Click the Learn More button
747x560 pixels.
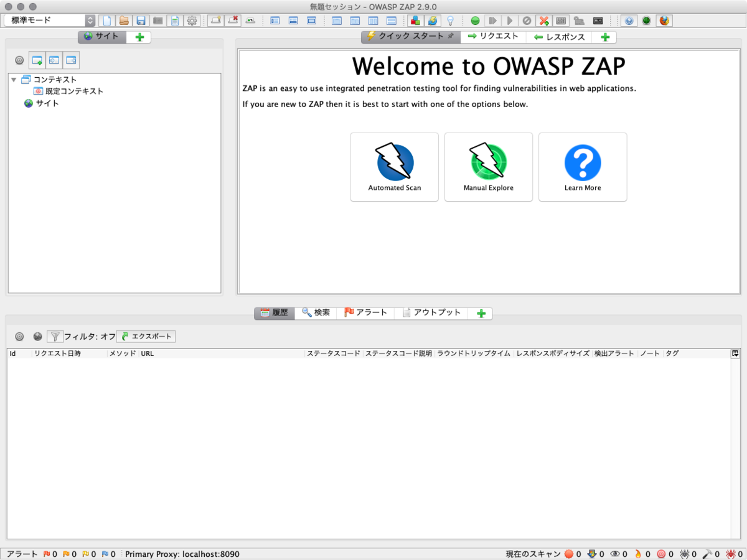pos(583,167)
